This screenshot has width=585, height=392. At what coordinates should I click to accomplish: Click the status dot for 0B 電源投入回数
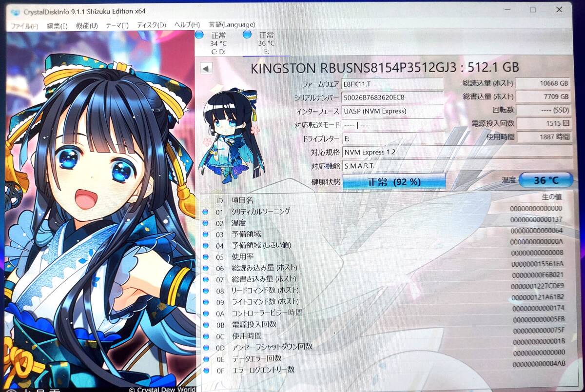[x=205, y=325]
